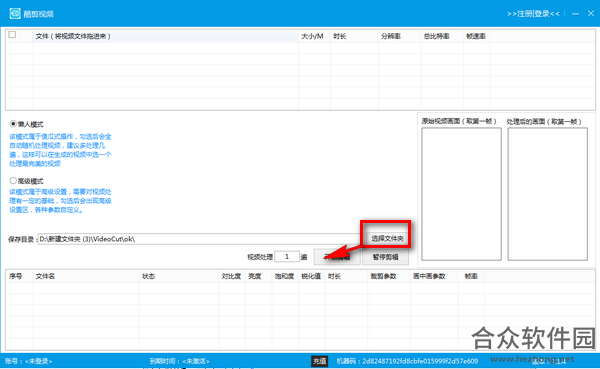Close the application with the X icon
This screenshot has width=600, height=369.
coord(591,13)
